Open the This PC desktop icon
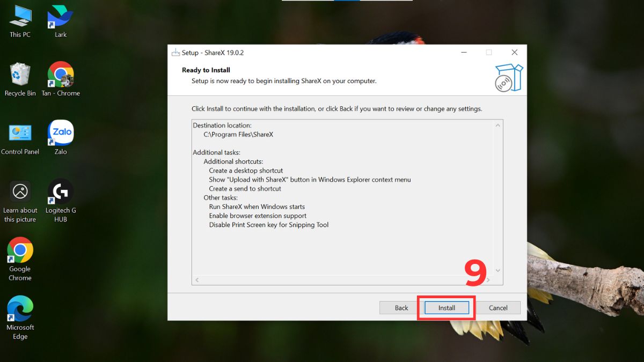The image size is (644, 362). click(20, 21)
